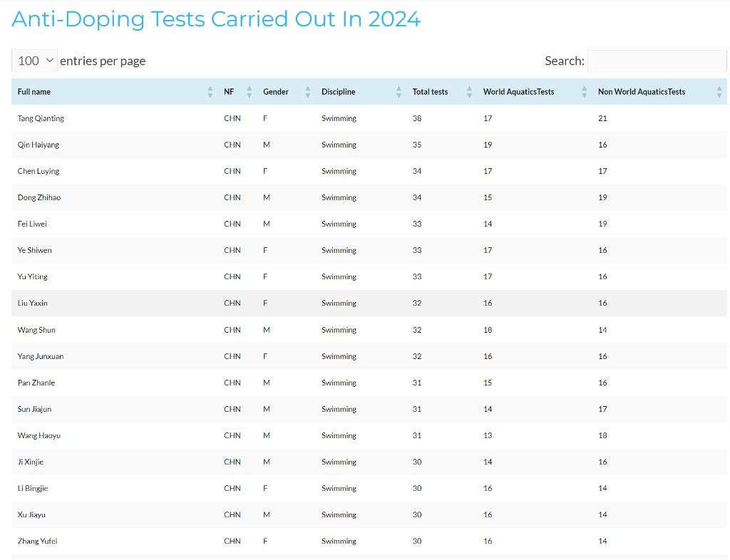The image size is (730, 560).
Task: Sort by Discipline using its arrow icon
Action: tap(399, 92)
